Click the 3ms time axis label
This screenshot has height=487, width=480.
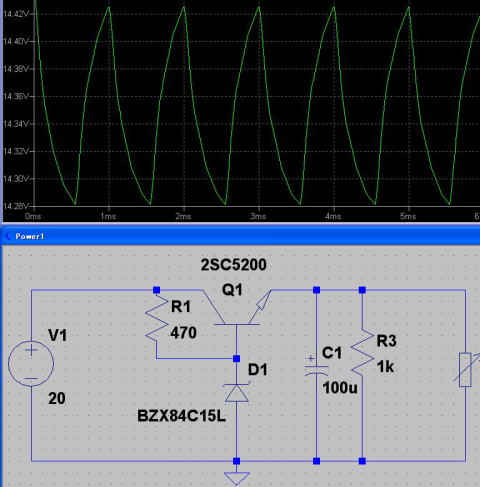[258, 216]
